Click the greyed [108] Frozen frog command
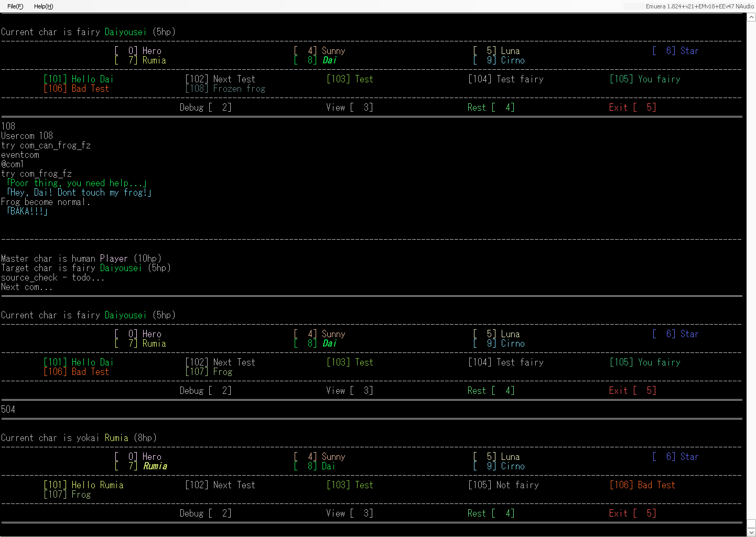 point(225,89)
